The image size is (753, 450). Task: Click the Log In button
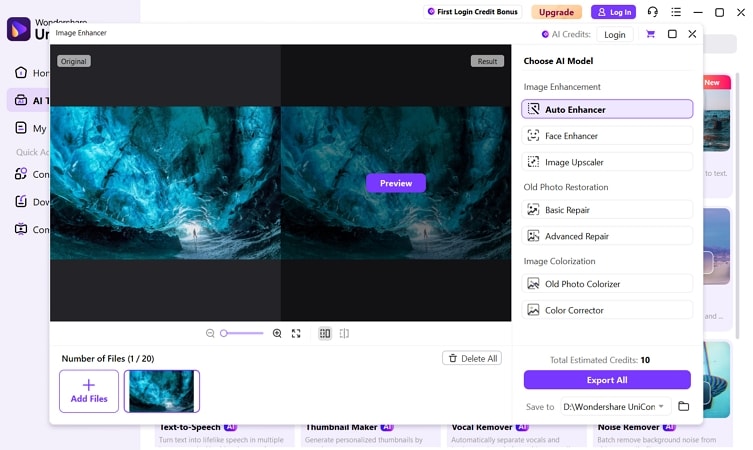pos(613,12)
